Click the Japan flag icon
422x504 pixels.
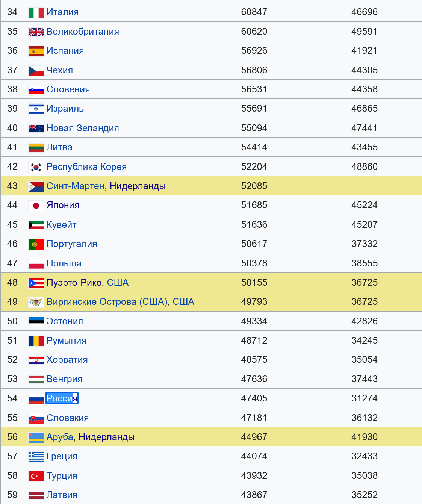[x=36, y=206]
